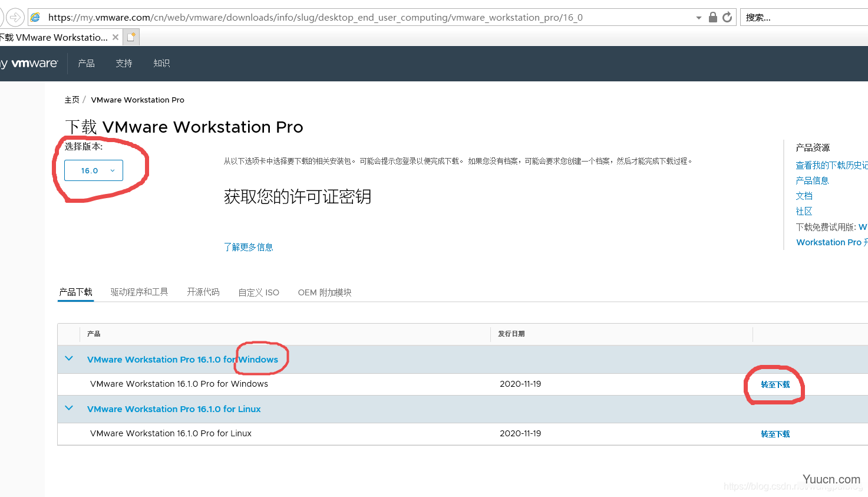Open the 16.0 version dropdown

94,170
